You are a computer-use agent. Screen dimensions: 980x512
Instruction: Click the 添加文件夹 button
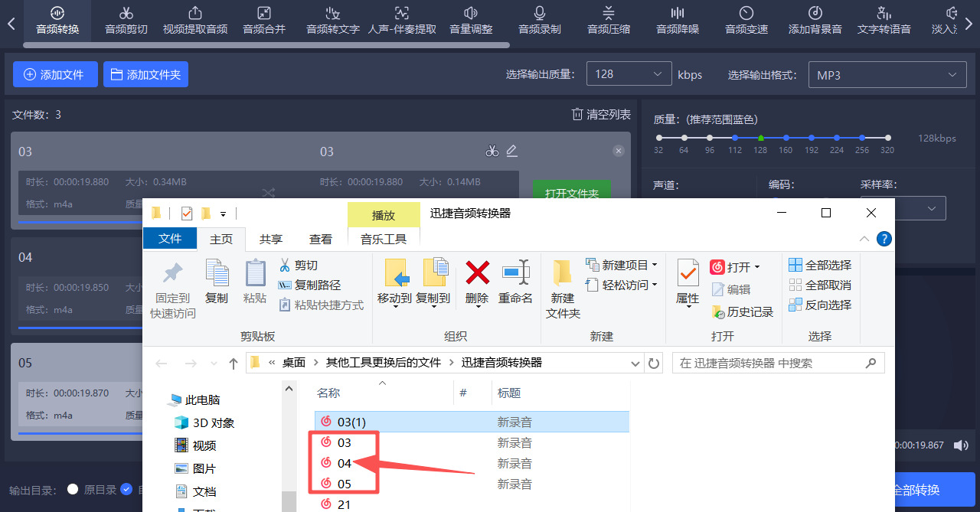(145, 74)
